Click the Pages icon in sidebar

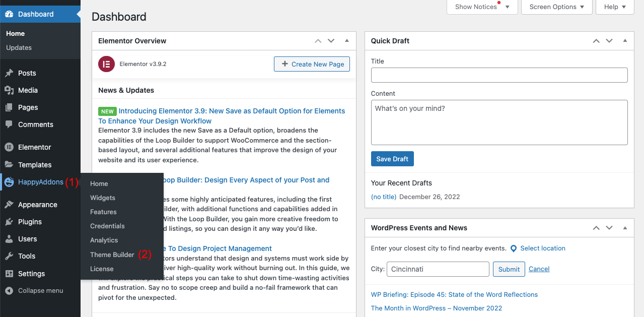point(9,107)
